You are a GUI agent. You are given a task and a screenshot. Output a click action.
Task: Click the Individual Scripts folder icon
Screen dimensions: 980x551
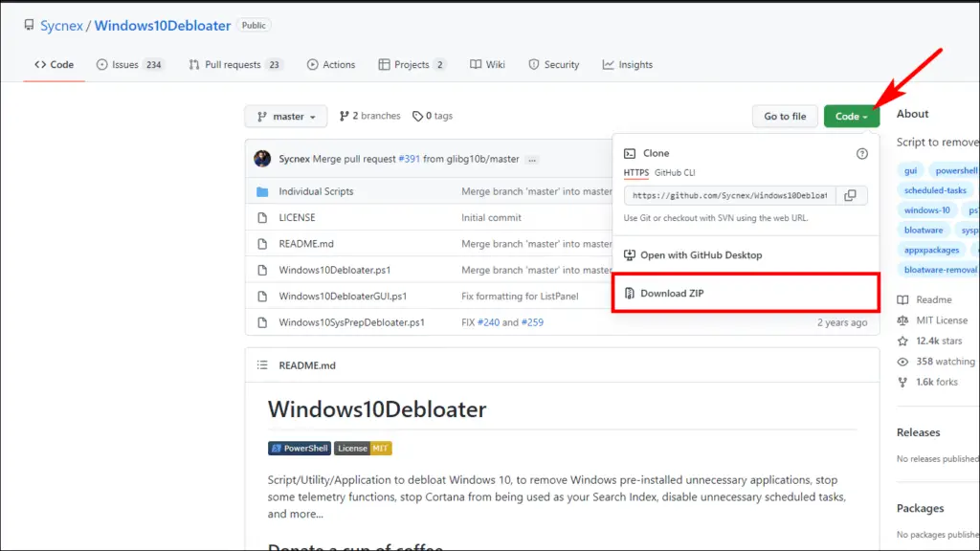click(262, 191)
